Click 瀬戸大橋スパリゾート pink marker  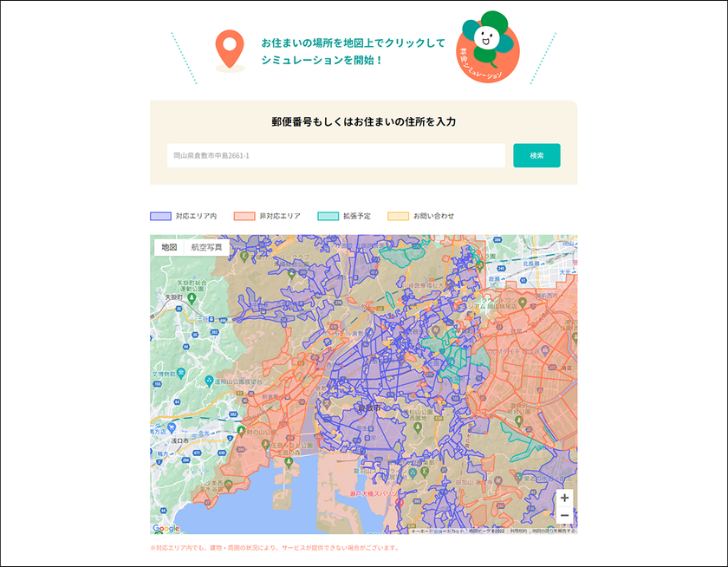400,501
